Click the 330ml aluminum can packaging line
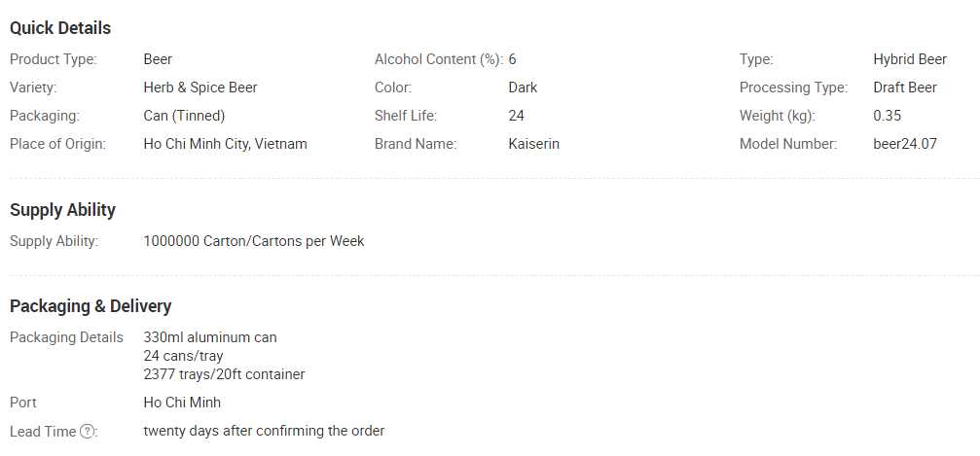 (x=210, y=337)
